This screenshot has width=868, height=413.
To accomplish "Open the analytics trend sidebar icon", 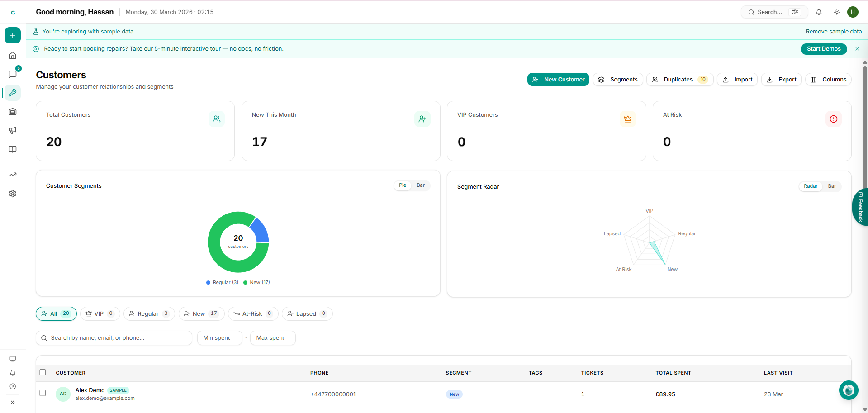I will 13,175.
